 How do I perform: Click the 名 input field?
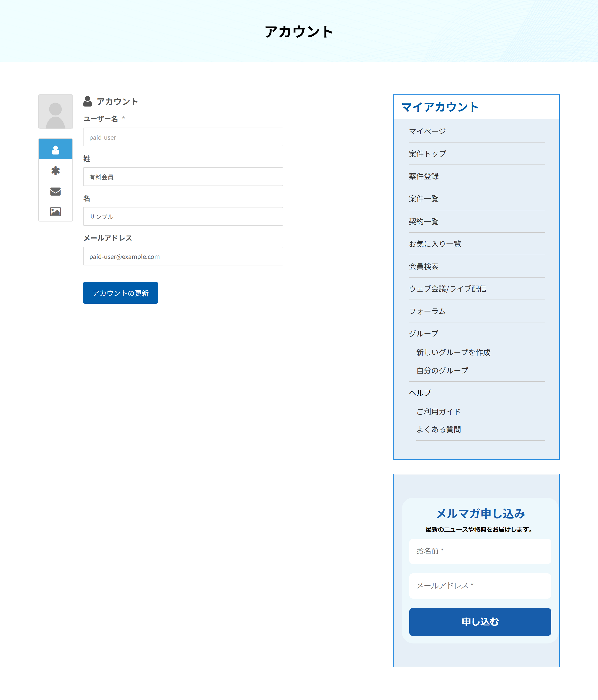pyautogui.click(x=183, y=217)
